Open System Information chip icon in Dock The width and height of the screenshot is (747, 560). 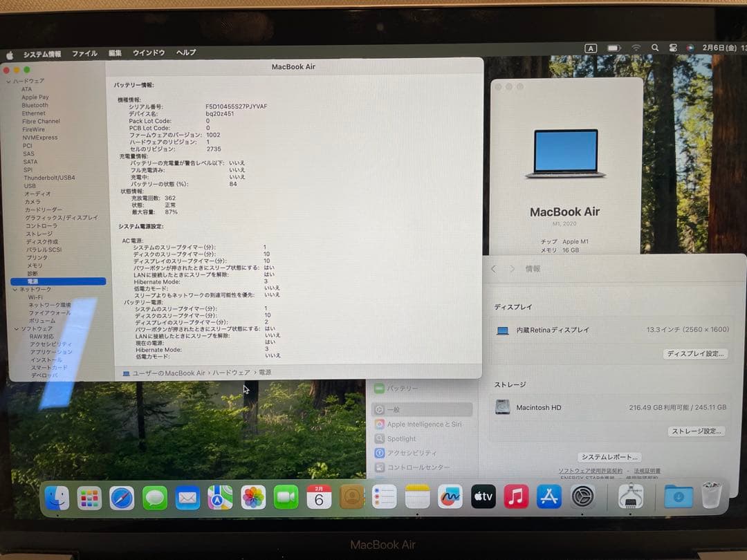[630, 496]
